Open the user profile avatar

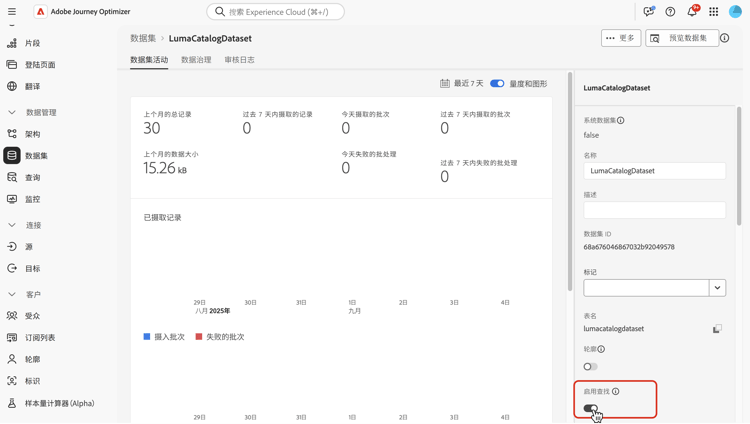pos(735,11)
